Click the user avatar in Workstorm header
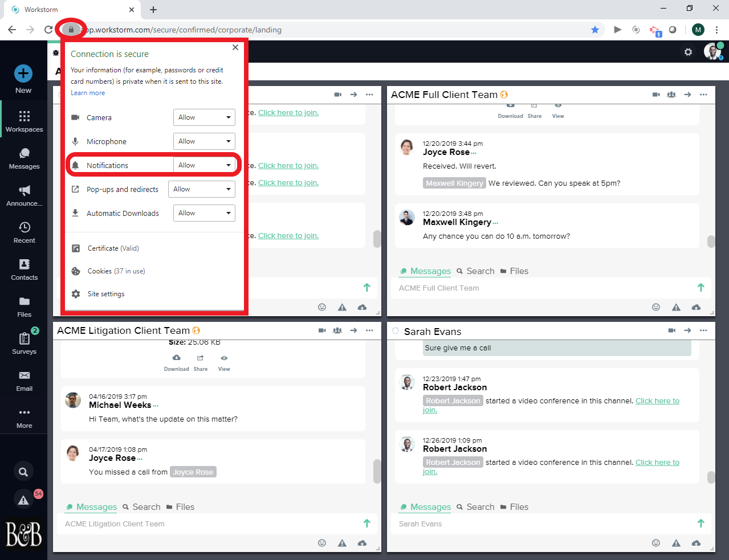This screenshot has height=560, width=729. click(712, 51)
